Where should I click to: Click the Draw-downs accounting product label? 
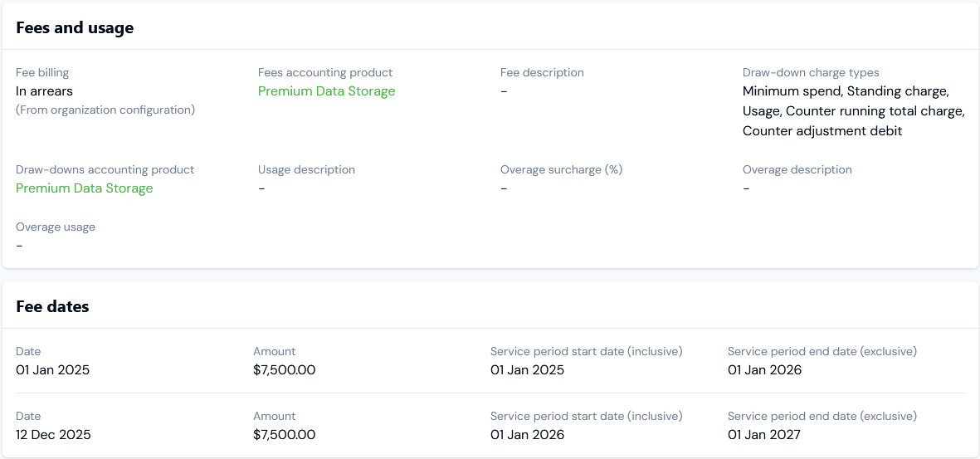(105, 170)
